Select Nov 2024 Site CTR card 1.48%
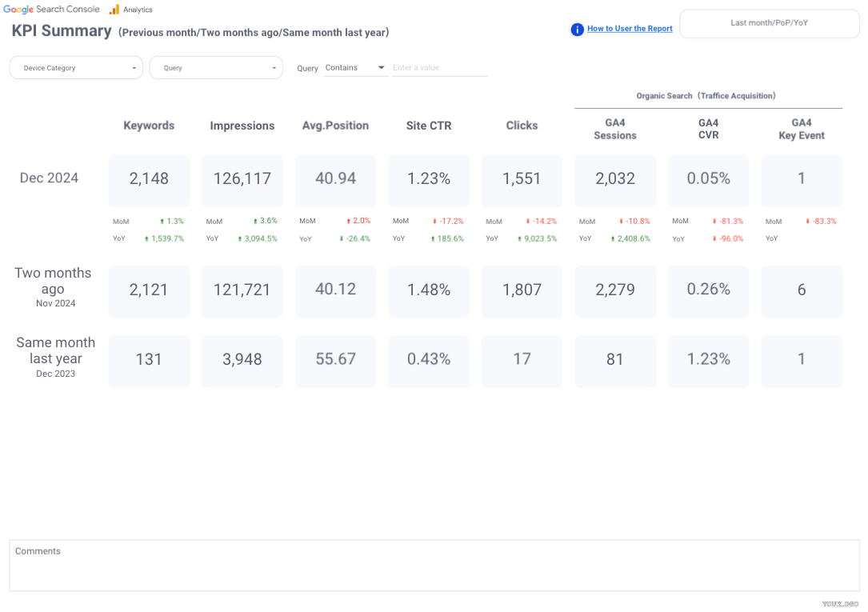This screenshot has height=612, width=868. click(x=429, y=290)
